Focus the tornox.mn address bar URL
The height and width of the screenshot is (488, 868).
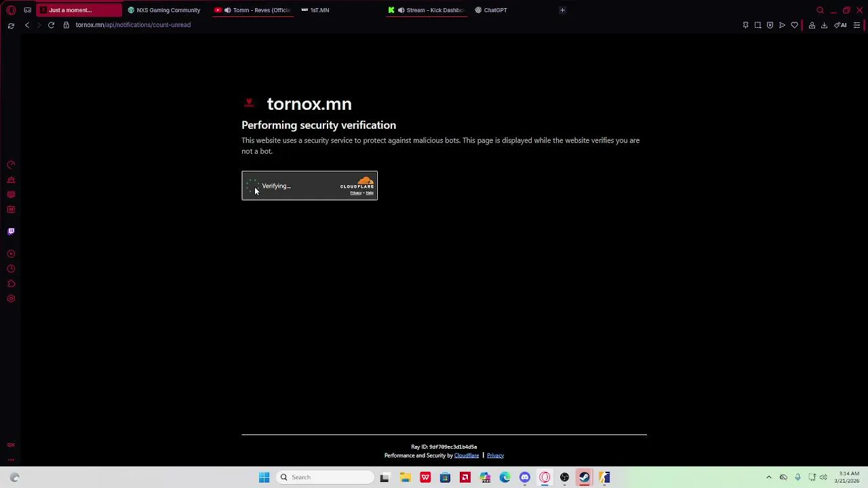pyautogui.click(x=133, y=25)
